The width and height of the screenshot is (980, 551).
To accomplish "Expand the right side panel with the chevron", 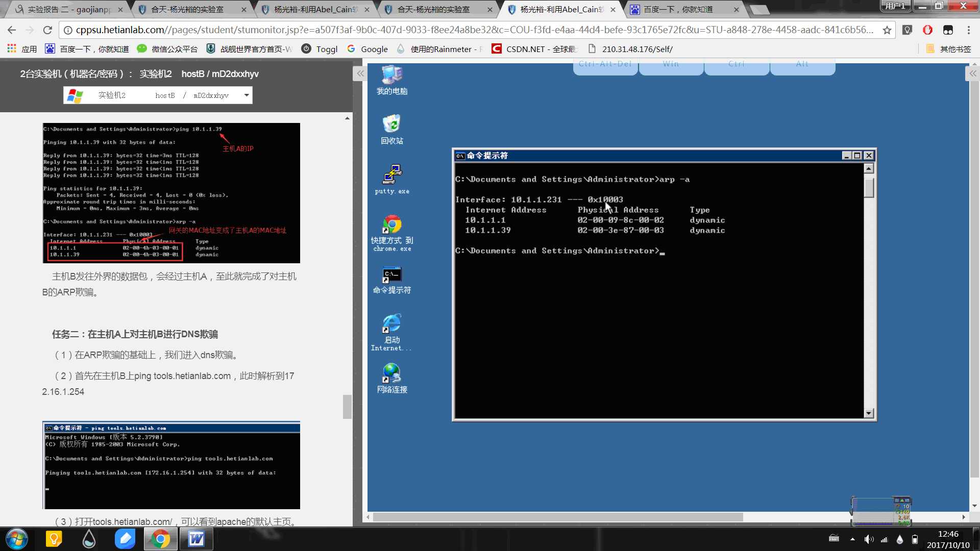I will (973, 73).
